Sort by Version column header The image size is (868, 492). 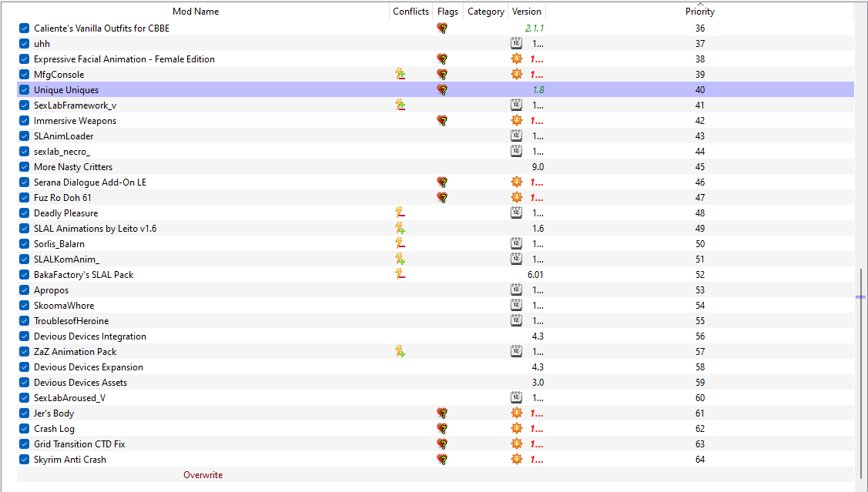click(x=527, y=11)
